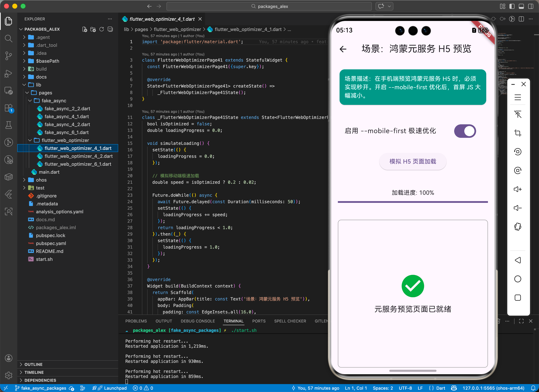Open the Run and Debug view

pyautogui.click(x=8, y=74)
